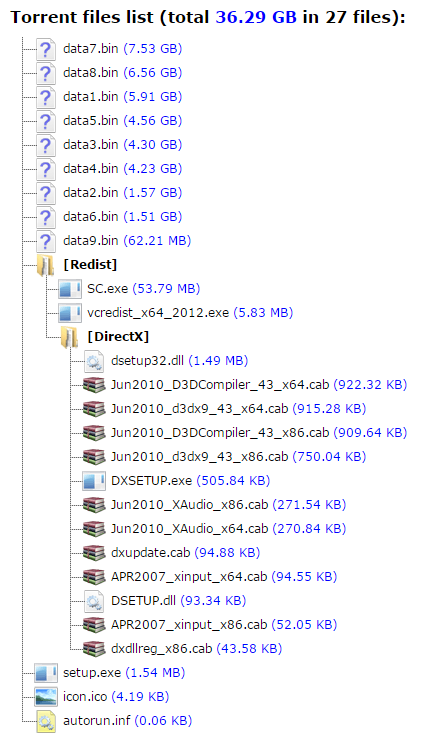The image size is (444, 751).
Task: Collapse the [Redist] folder label
Action: click(90, 264)
